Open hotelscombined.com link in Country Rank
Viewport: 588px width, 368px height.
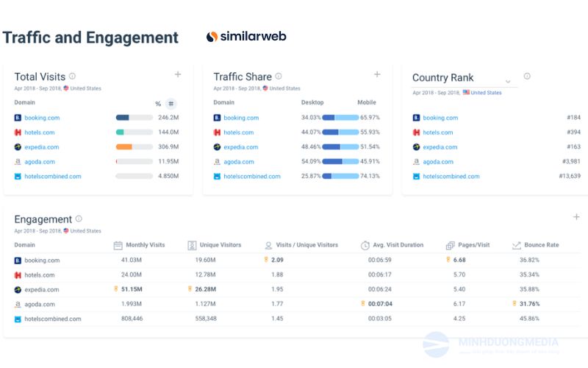(x=451, y=176)
